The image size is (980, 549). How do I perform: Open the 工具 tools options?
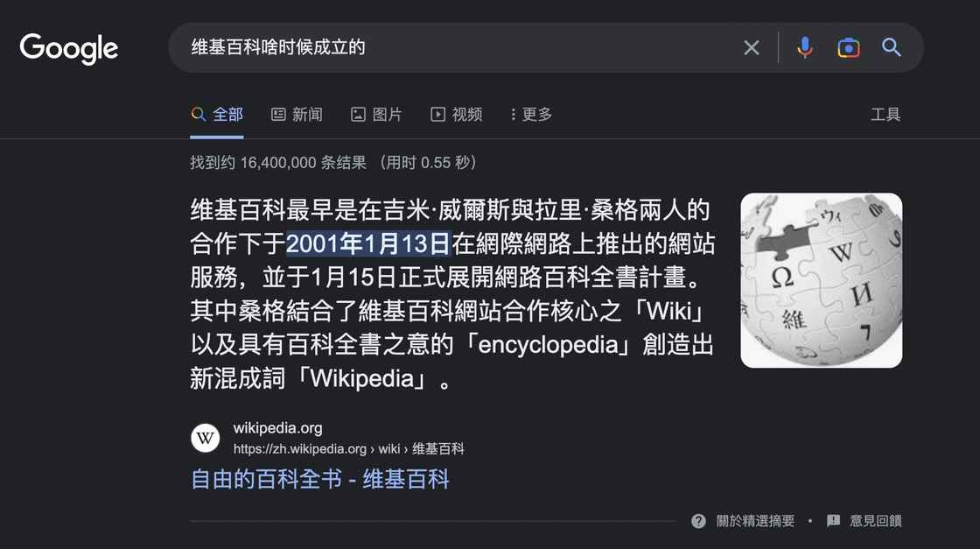885,115
